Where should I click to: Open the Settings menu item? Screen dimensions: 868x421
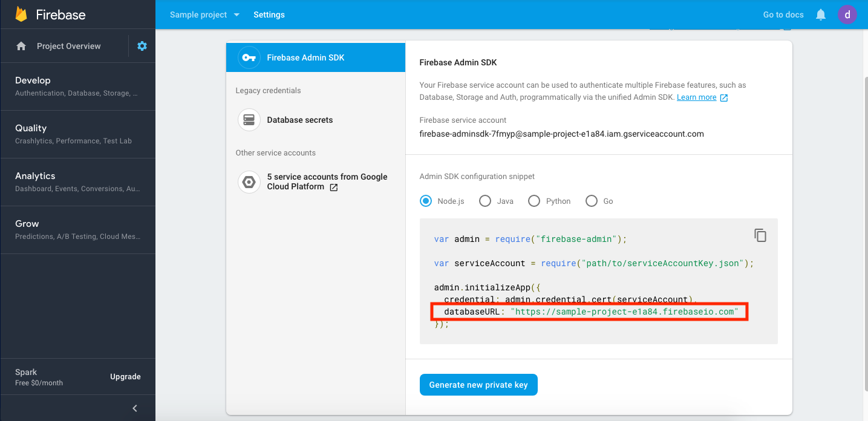(269, 14)
